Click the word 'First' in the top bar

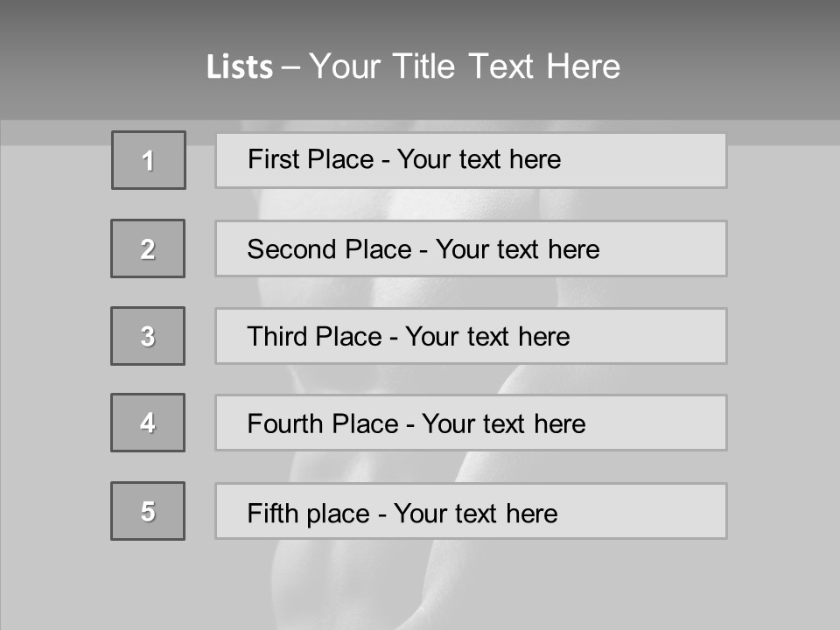click(273, 159)
